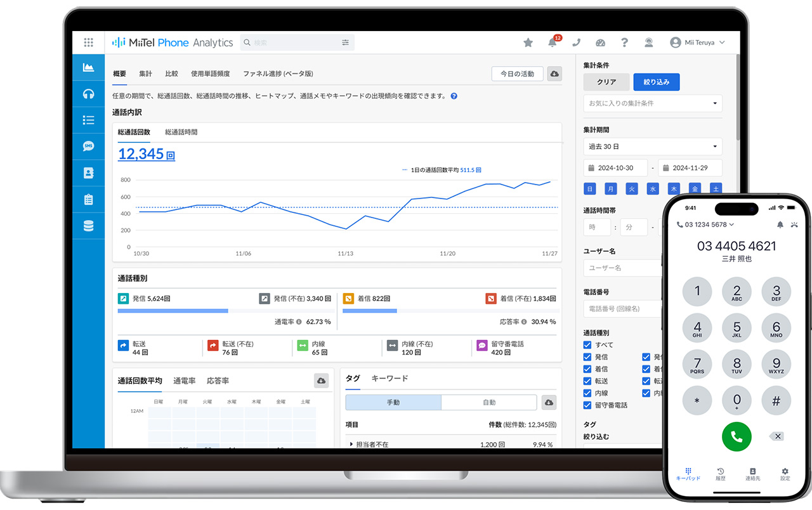Uncheck the すべて call type checkbox

coord(587,345)
